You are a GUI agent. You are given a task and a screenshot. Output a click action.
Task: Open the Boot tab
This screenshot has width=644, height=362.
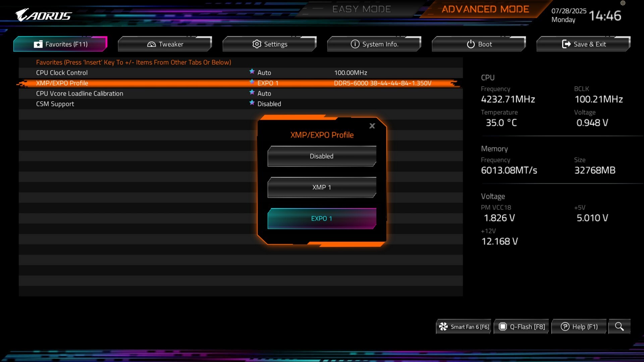479,44
